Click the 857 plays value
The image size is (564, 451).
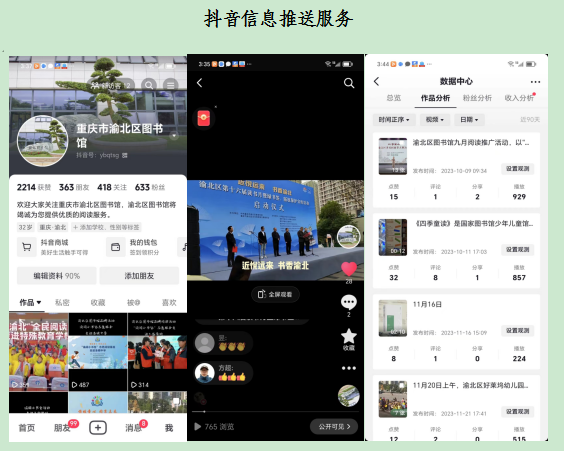(519, 278)
